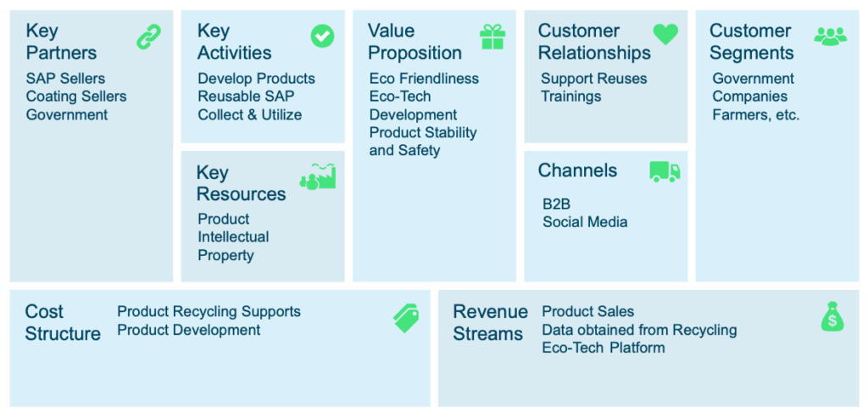Select the Value Proposition heading
Screen dimensions: 868x417
click(415, 42)
